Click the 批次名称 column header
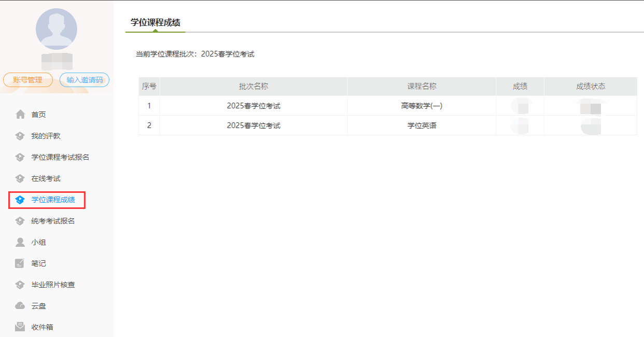 [253, 87]
